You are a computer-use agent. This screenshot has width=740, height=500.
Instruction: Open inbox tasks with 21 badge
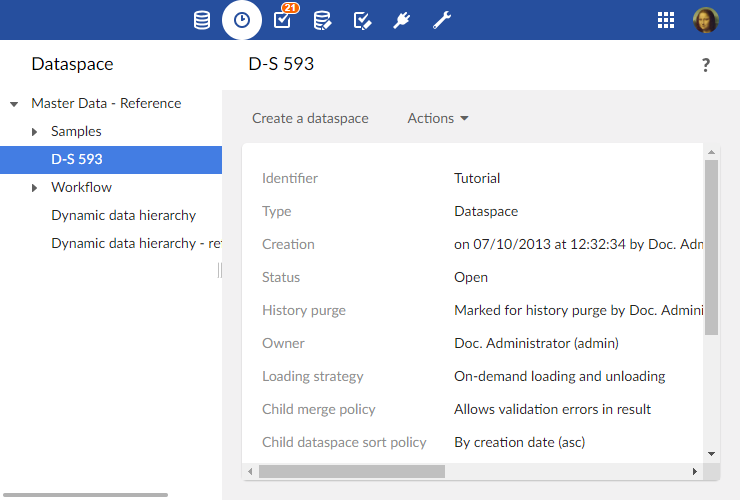pos(283,20)
